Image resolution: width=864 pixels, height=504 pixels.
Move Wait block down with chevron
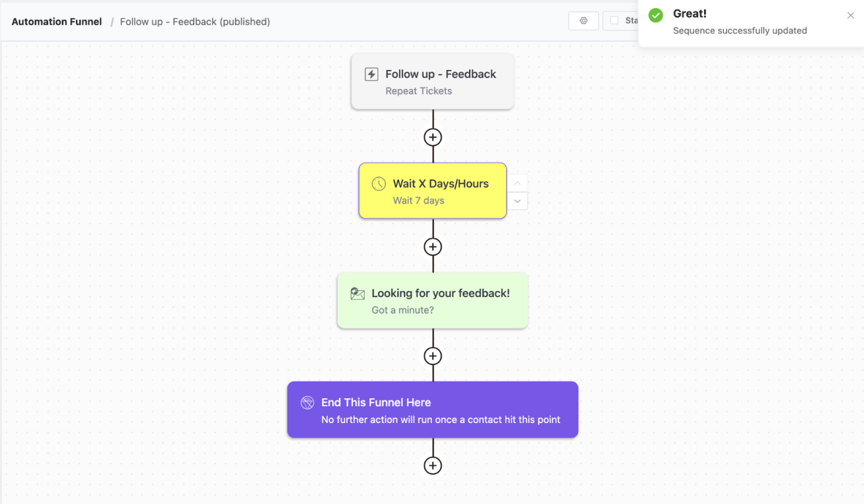518,200
